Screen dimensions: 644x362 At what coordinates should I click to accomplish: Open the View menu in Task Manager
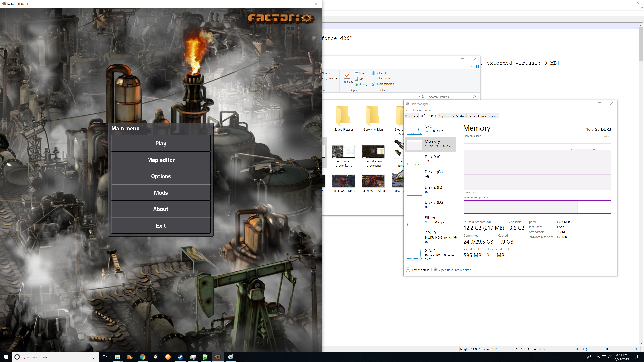(427, 110)
